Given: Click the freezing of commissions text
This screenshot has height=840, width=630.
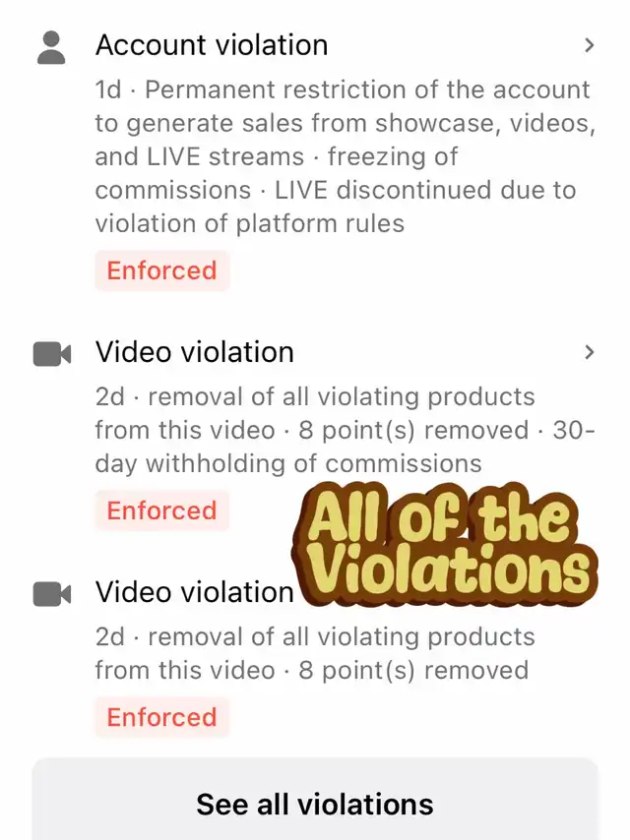Looking at the screenshot, I should point(277,173).
